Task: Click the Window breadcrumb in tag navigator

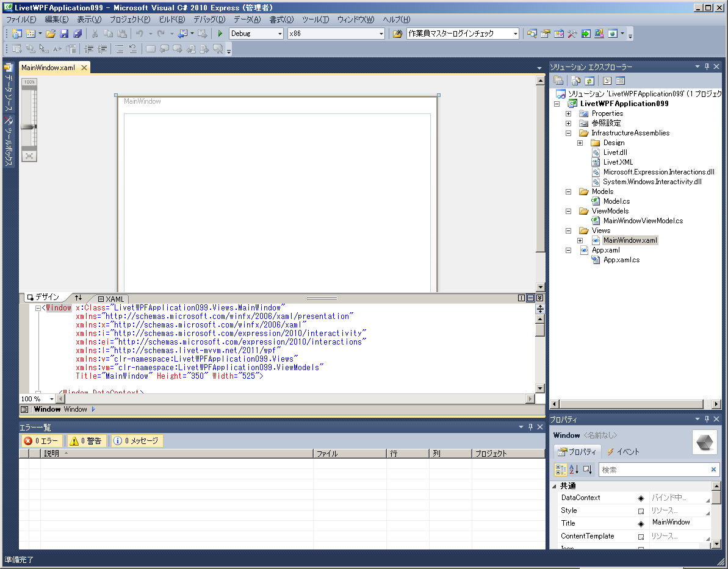Action: [60, 409]
